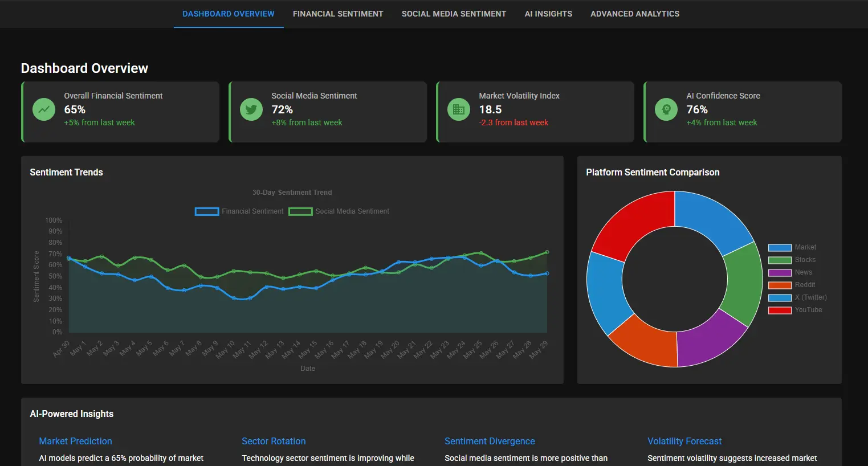868x466 pixels.
Task: Click the X (Twitter) legend entry
Action: click(797, 297)
